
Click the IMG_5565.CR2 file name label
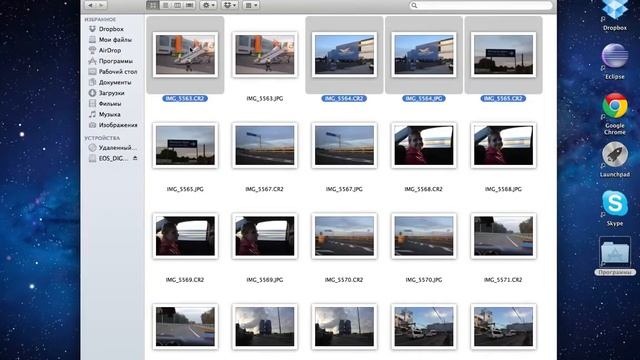(x=503, y=98)
